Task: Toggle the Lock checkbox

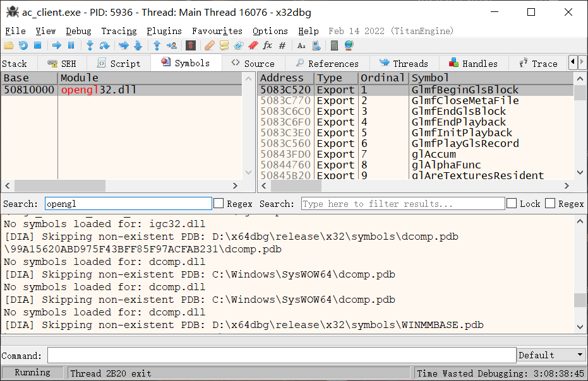Action: tap(512, 204)
